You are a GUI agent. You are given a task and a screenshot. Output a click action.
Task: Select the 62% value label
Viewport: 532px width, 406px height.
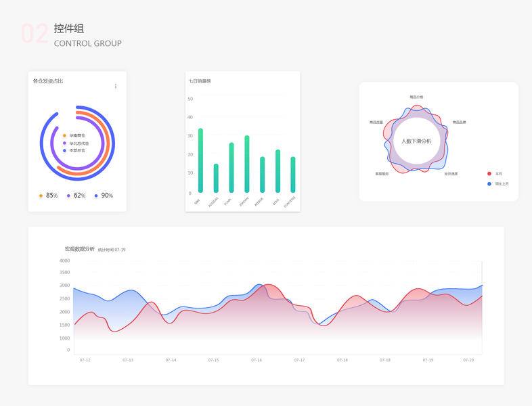pos(79,196)
